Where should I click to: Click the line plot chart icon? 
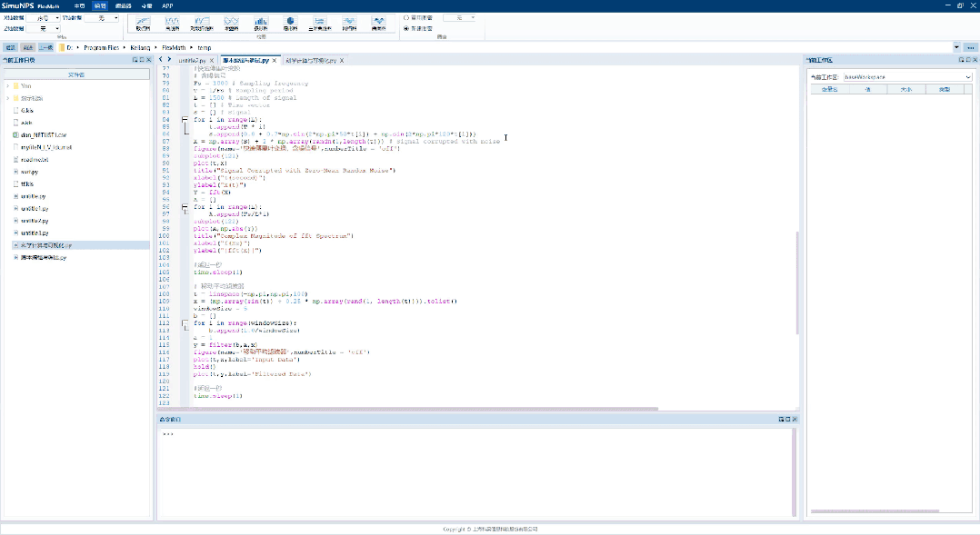tap(143, 22)
